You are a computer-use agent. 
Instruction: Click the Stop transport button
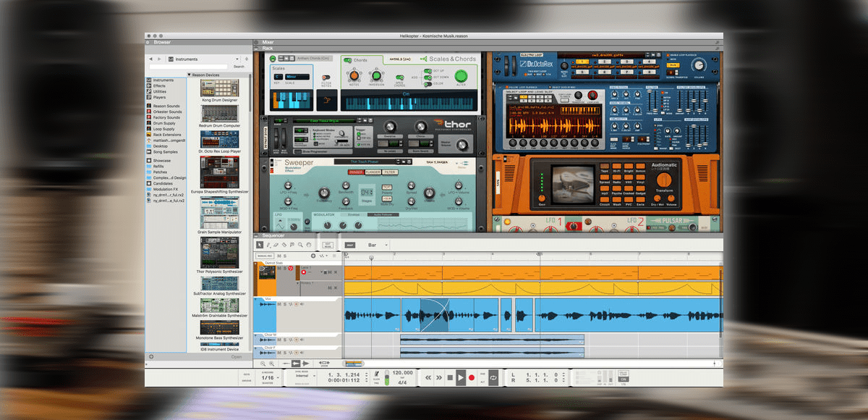pos(450,377)
